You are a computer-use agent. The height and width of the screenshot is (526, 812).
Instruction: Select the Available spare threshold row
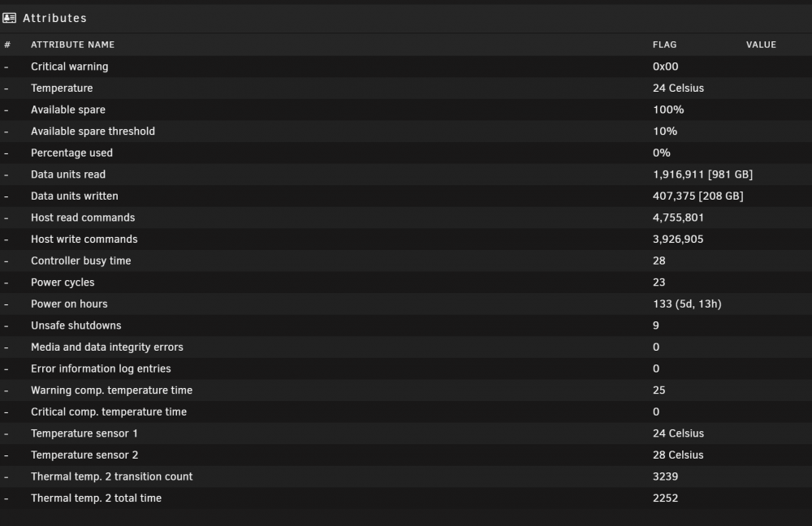pyautogui.click(x=406, y=131)
